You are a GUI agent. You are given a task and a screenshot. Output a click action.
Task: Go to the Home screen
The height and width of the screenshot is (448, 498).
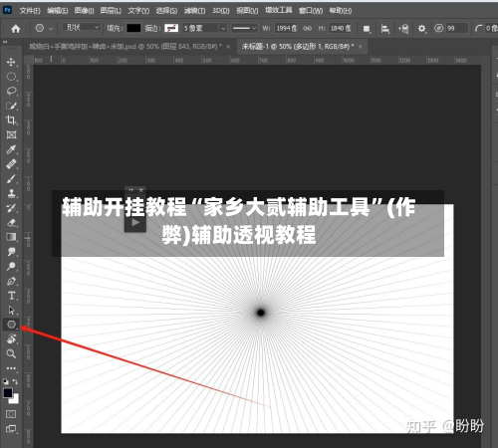[x=16, y=29]
